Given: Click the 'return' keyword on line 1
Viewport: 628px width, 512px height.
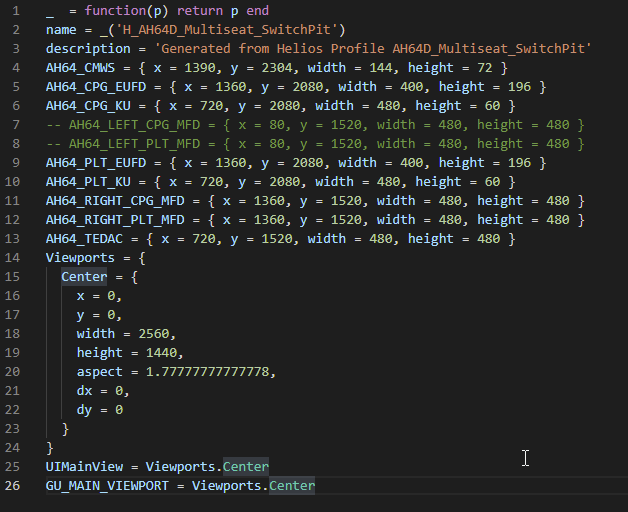Looking at the screenshot, I should [x=199, y=11].
